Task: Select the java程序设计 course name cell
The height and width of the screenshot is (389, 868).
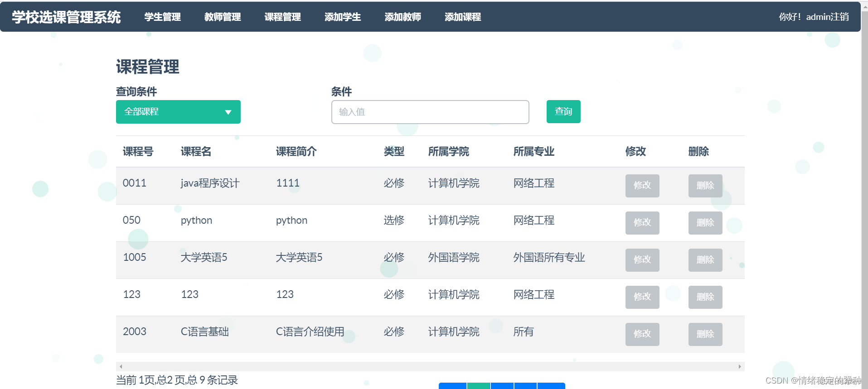Action: click(210, 183)
